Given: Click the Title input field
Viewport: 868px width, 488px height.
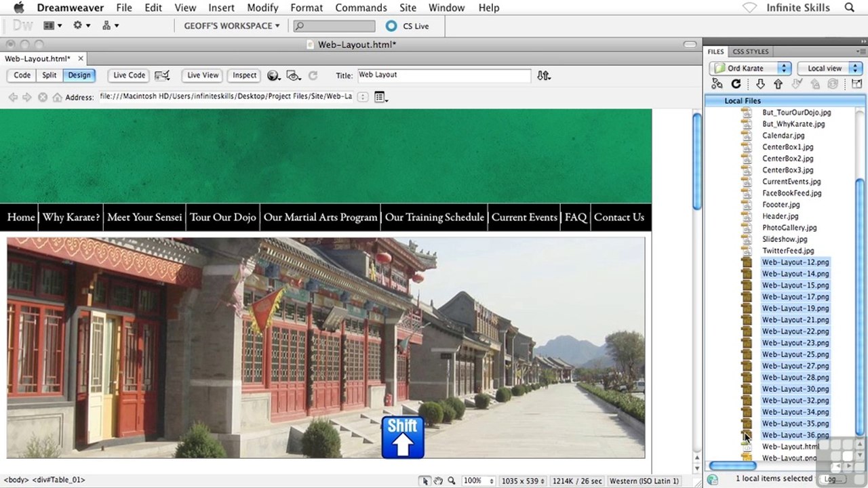Looking at the screenshot, I should point(444,75).
